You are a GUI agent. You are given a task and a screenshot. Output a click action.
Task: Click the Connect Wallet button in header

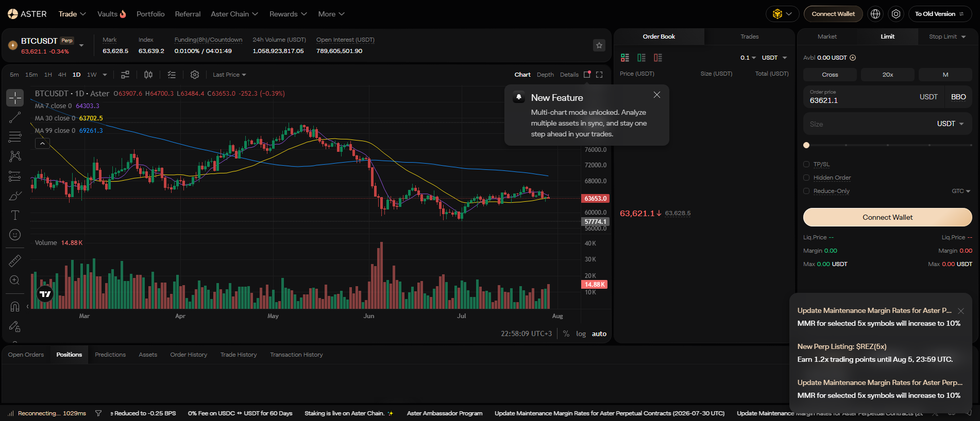coord(833,14)
